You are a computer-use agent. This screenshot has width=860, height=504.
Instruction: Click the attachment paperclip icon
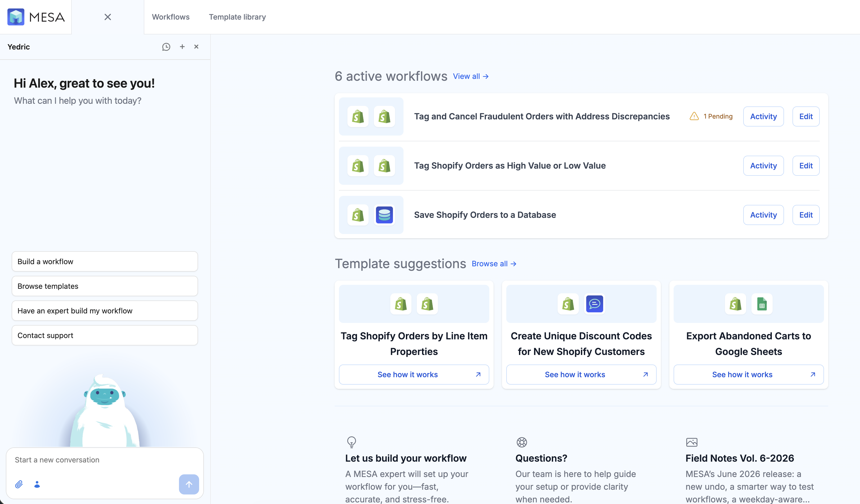click(x=19, y=484)
